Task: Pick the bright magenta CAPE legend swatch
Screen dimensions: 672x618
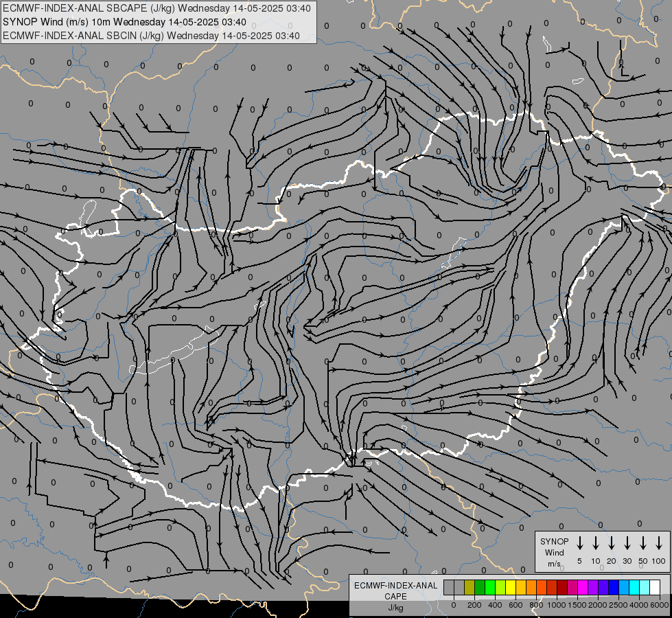Action: (x=583, y=587)
